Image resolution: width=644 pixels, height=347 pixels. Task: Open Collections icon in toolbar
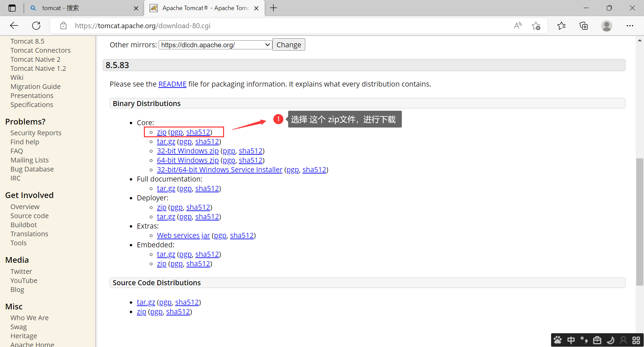584,26
